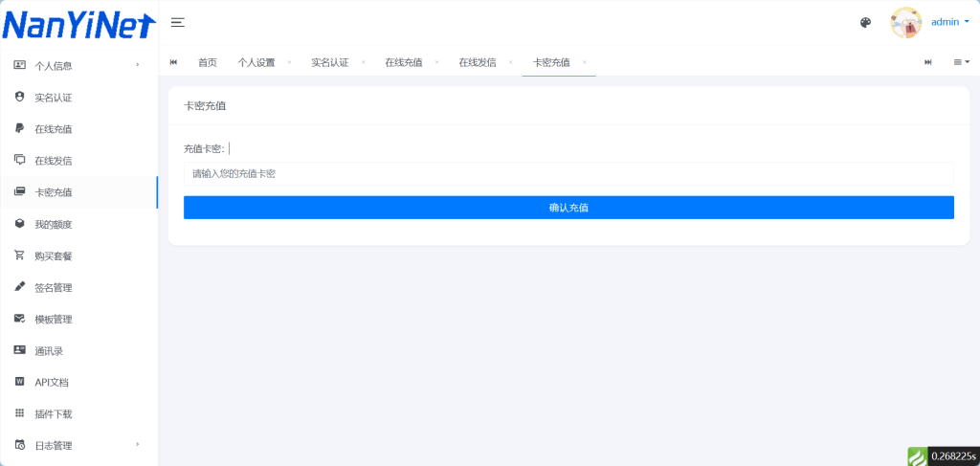The image size is (980, 466).
Task: Click the 0.268225s timing badge
Action: tap(953, 456)
